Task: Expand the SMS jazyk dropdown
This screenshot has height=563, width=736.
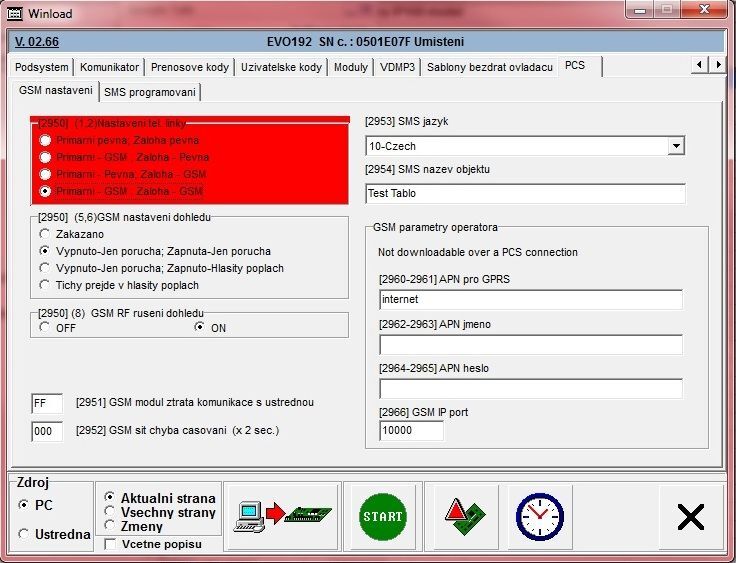Action: [676, 146]
